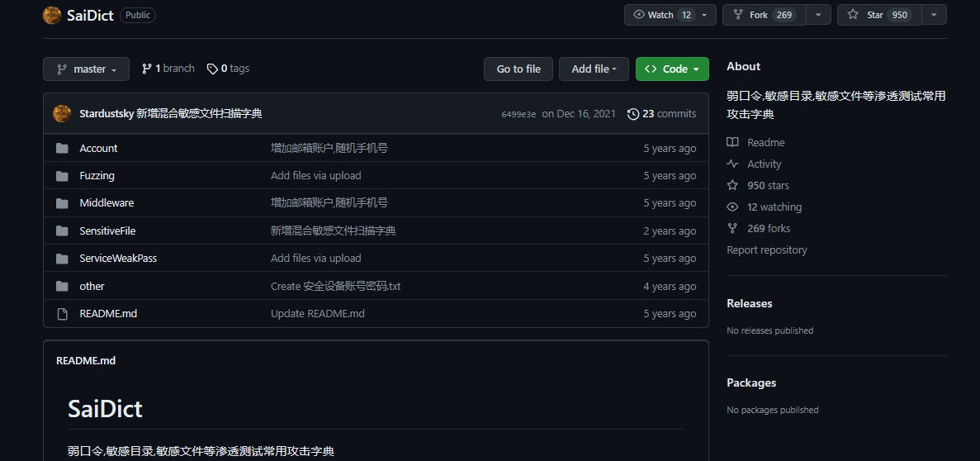Click the branch icon next to 1 branch

(x=147, y=69)
